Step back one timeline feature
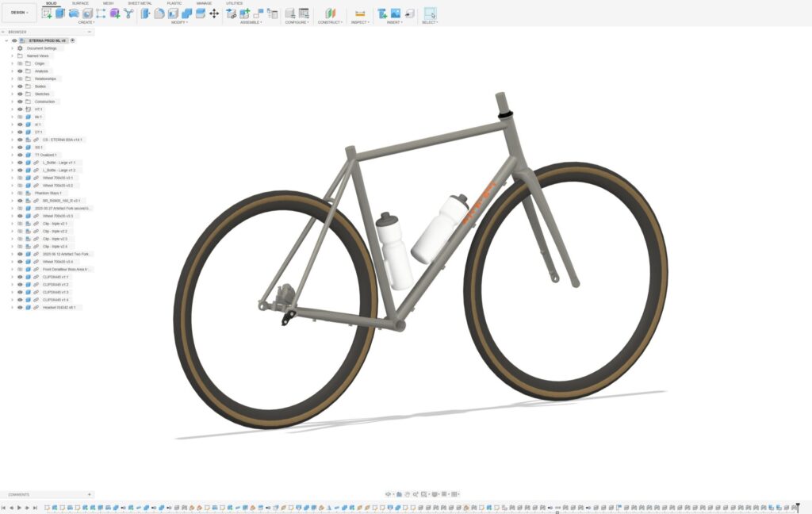The image size is (812, 514). coord(11,508)
